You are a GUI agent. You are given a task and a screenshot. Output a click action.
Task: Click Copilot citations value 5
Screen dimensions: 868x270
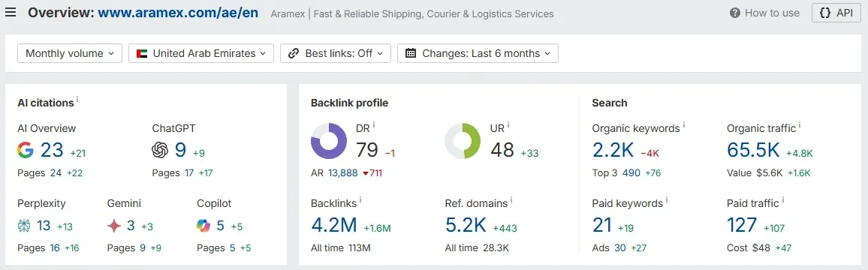(220, 226)
